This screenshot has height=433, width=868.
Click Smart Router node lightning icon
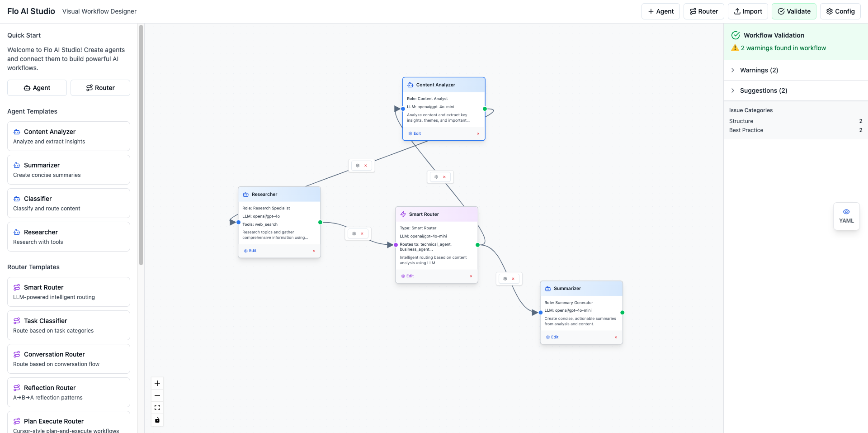coord(403,214)
